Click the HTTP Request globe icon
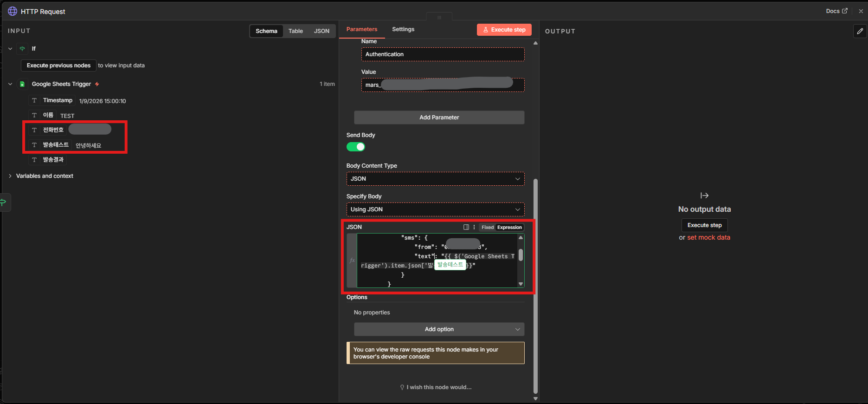This screenshot has height=404, width=868. coord(13,11)
